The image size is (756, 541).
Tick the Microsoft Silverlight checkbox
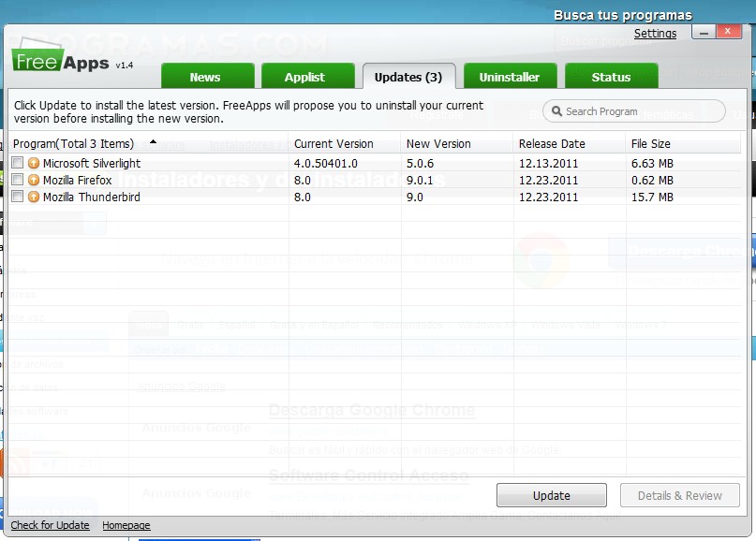[x=18, y=163]
